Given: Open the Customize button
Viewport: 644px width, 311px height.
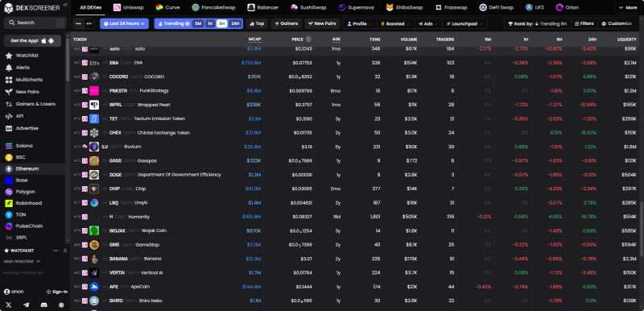Looking at the screenshot, I should 617,24.
